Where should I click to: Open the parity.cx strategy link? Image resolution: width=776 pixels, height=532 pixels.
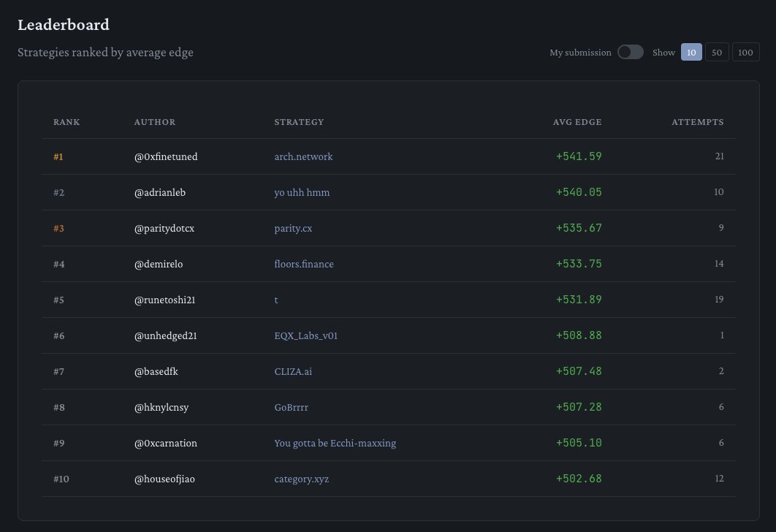293,228
